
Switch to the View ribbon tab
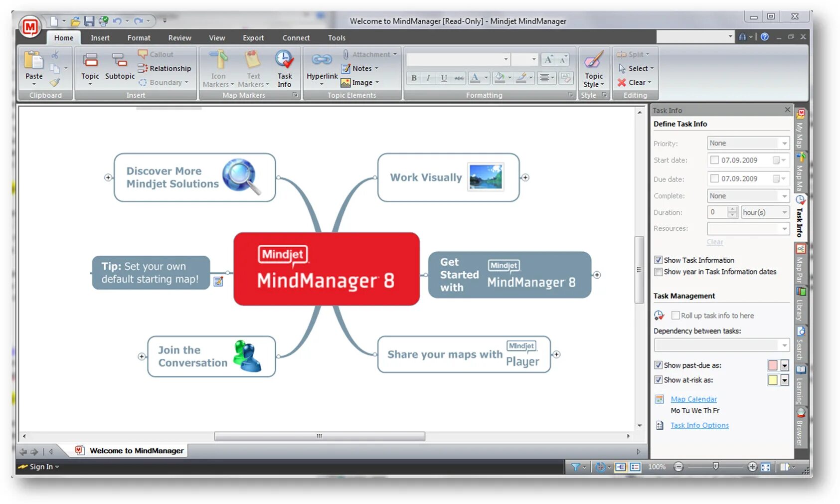coord(217,38)
